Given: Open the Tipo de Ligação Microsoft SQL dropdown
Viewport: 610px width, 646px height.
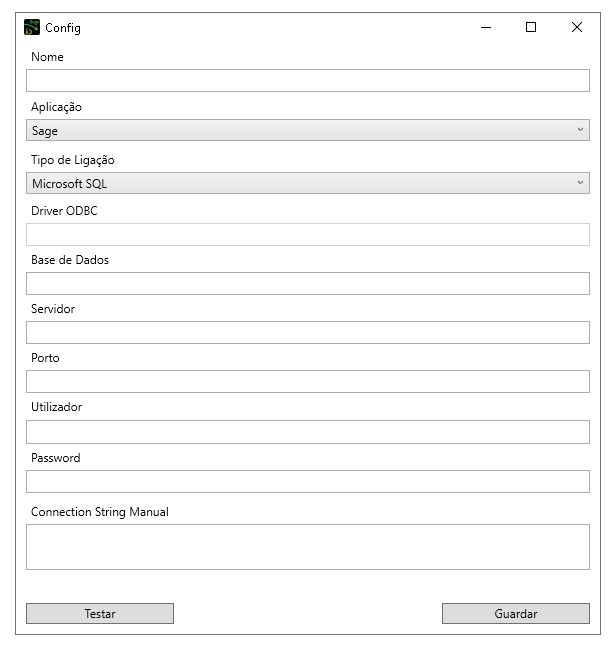Looking at the screenshot, I should pos(308,183).
